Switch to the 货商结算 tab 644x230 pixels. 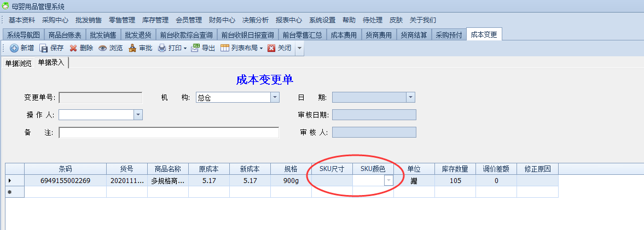(x=414, y=35)
